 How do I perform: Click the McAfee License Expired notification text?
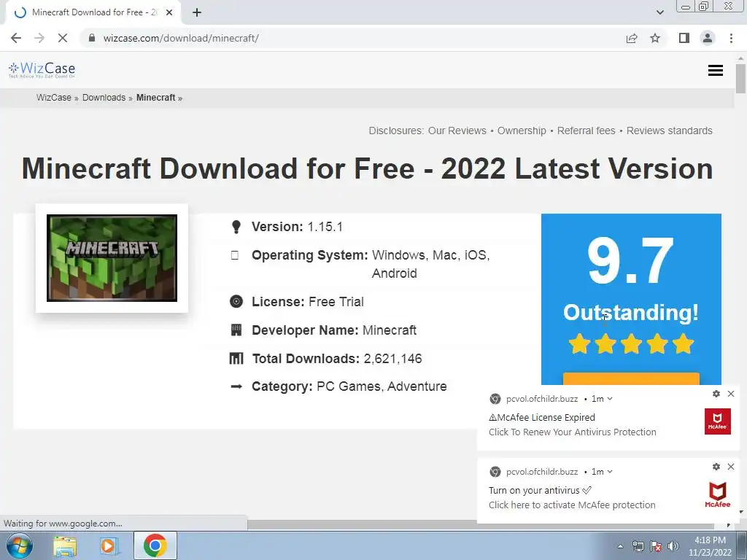pos(542,418)
